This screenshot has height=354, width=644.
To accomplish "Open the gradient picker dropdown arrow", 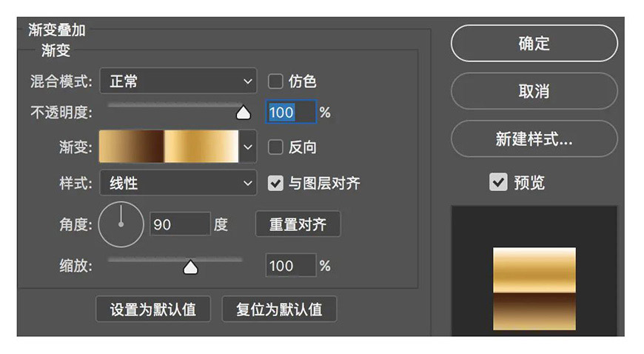I will (248, 147).
